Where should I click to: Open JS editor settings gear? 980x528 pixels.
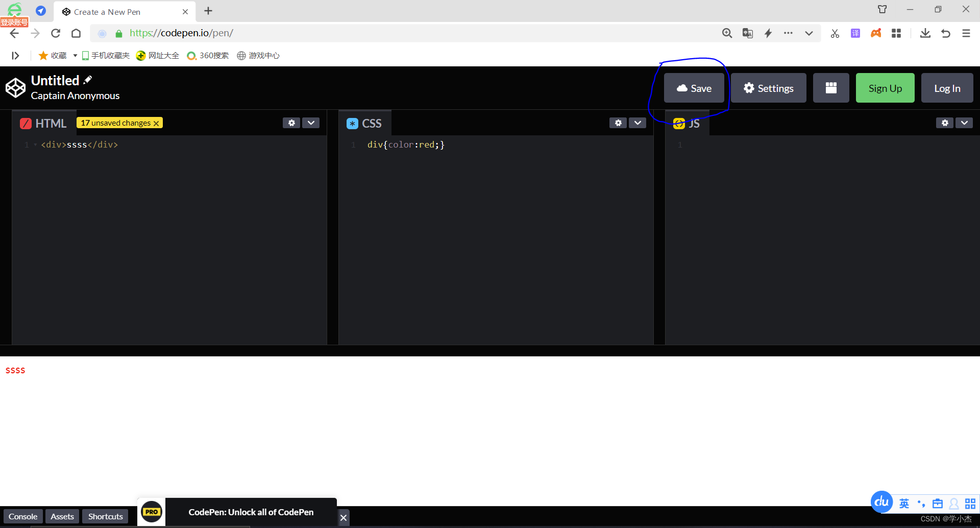pos(944,123)
